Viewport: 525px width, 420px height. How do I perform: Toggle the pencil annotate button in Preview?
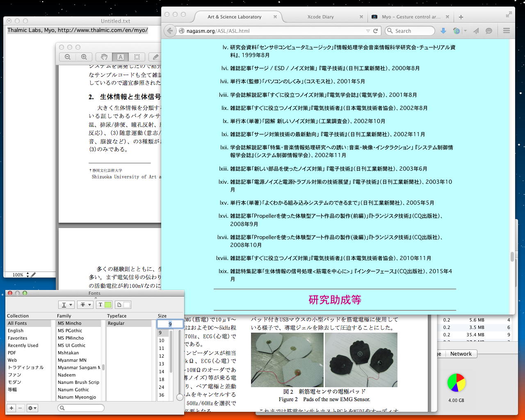pos(155,57)
